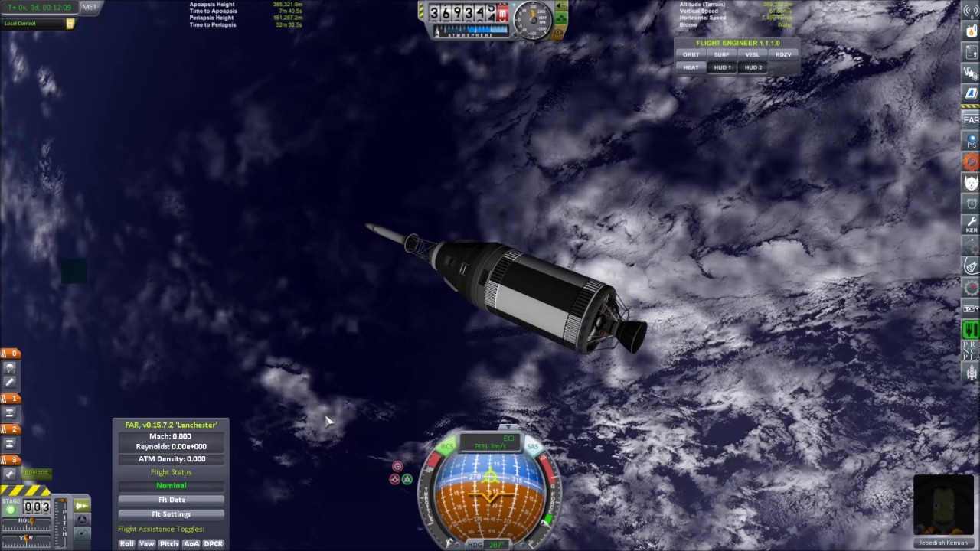Click the ECI speed mode readout on navball
980x551 pixels.
click(490, 442)
